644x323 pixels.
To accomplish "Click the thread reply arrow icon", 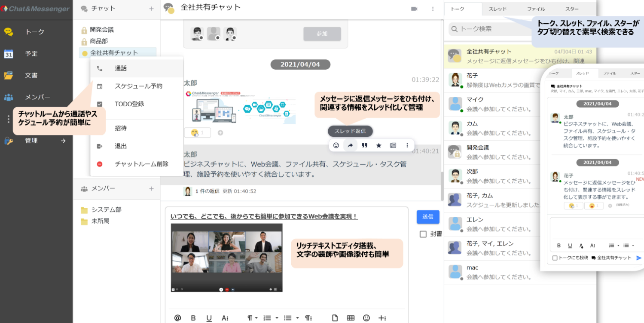I will pyautogui.click(x=350, y=145).
